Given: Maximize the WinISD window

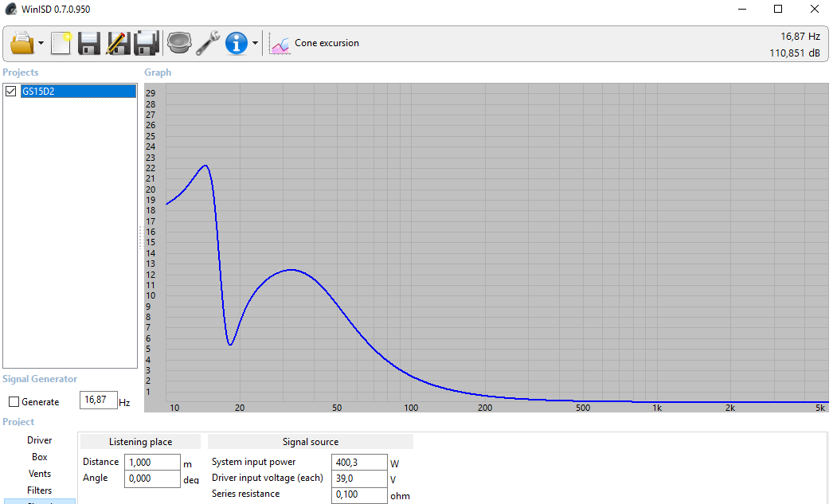Looking at the screenshot, I should tap(778, 9).
